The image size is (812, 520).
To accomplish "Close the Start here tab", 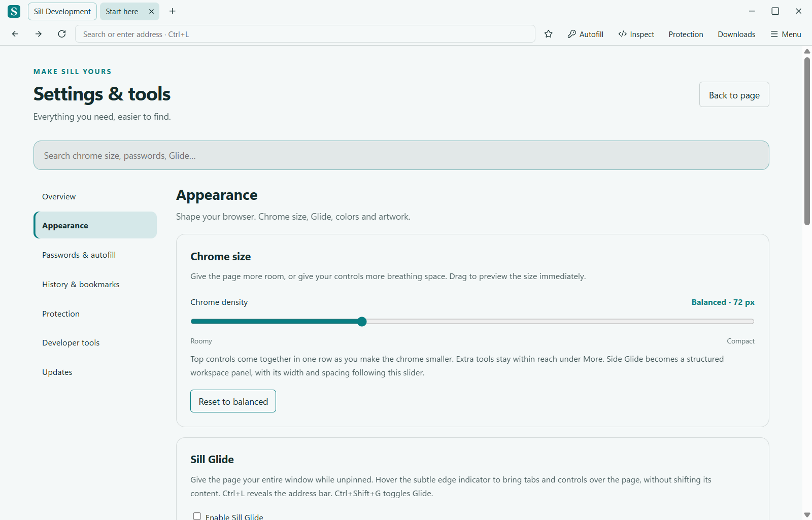I will tap(151, 11).
